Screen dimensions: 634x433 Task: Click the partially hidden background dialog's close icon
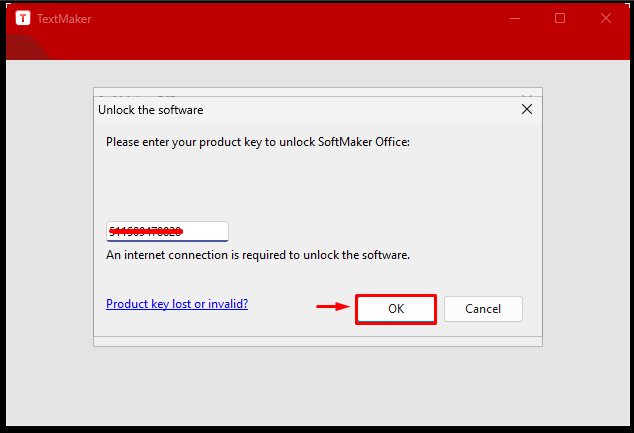click(x=527, y=95)
